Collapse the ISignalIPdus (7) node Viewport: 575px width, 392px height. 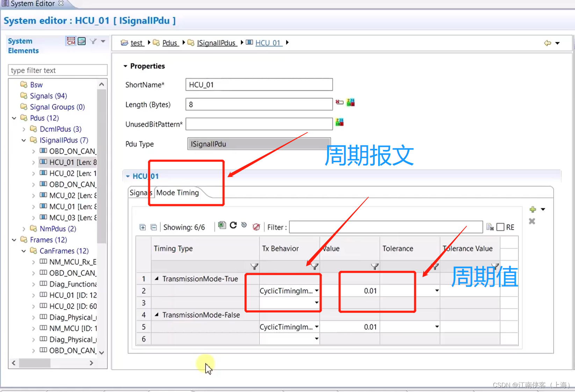[x=24, y=140]
